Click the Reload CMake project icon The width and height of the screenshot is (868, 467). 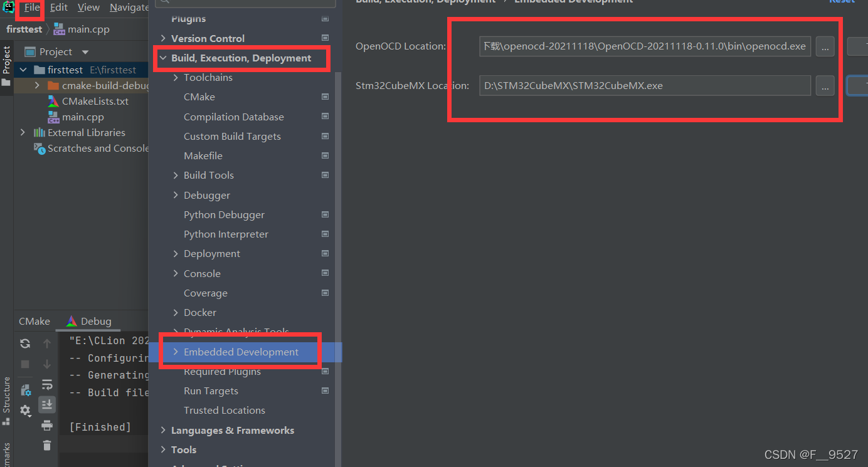pyautogui.click(x=25, y=343)
